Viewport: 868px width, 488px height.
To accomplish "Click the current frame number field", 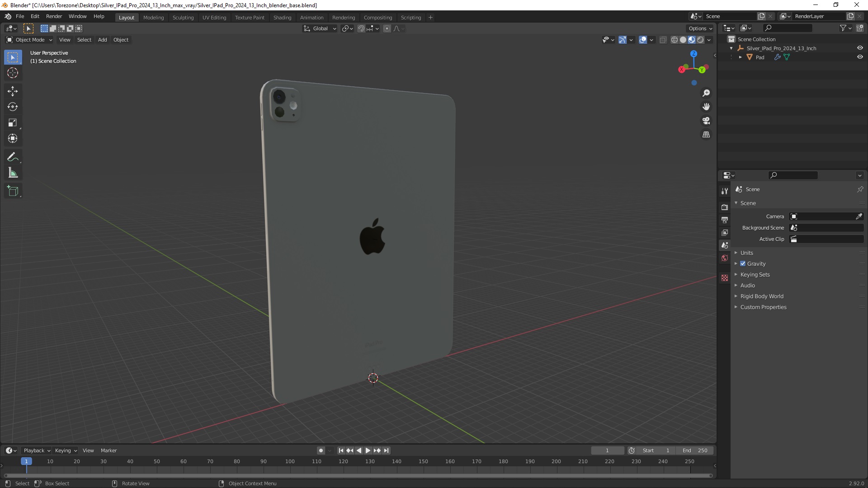I will 607,450.
